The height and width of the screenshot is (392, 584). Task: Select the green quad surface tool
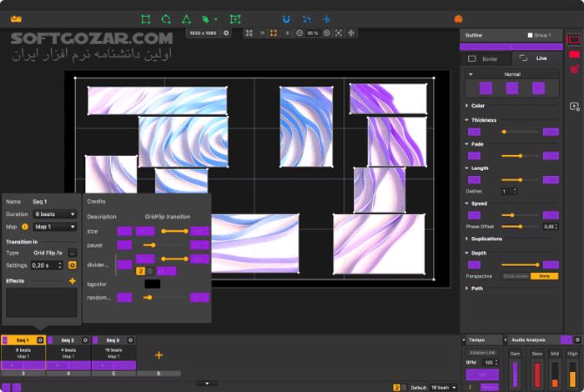point(146,18)
